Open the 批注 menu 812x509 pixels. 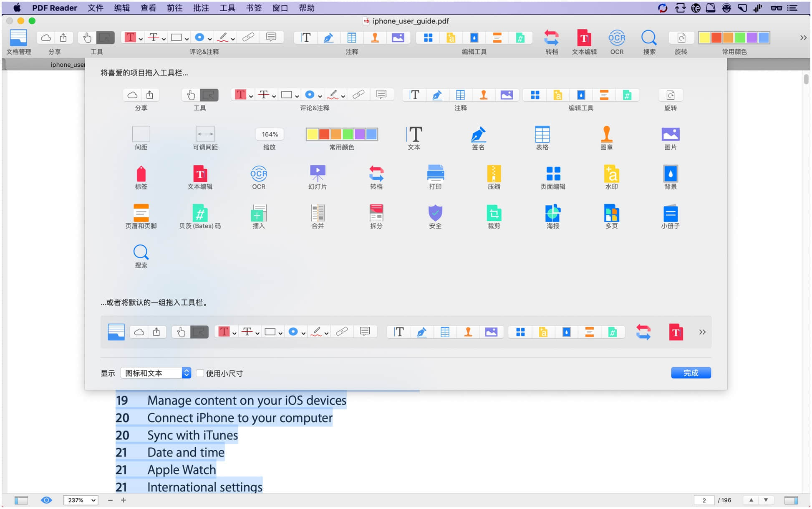click(x=201, y=8)
